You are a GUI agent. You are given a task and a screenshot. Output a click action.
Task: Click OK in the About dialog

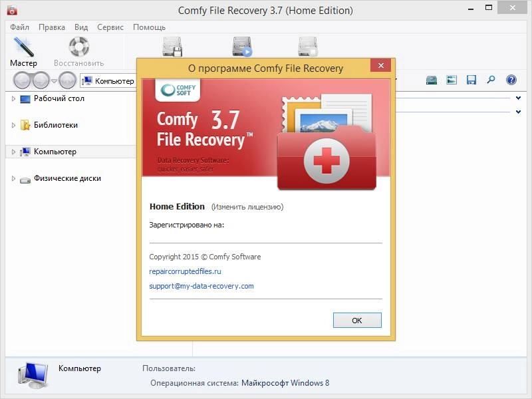click(x=357, y=321)
